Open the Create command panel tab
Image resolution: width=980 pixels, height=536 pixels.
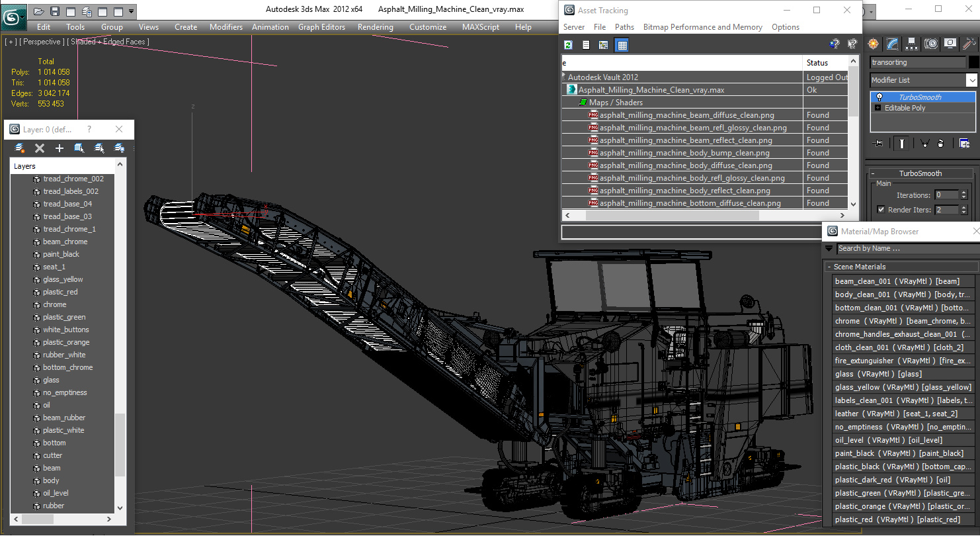(874, 44)
